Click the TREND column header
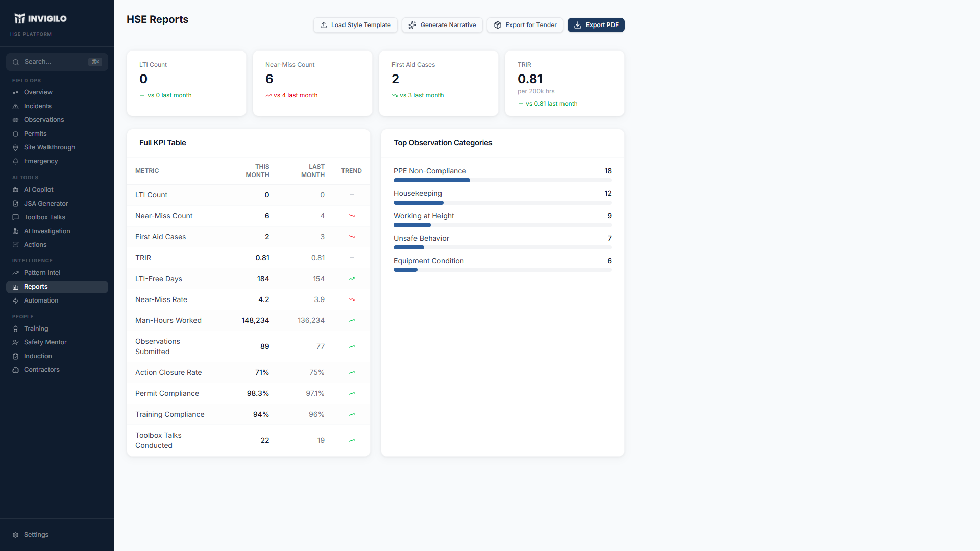This screenshot has height=551, width=980. click(x=352, y=171)
